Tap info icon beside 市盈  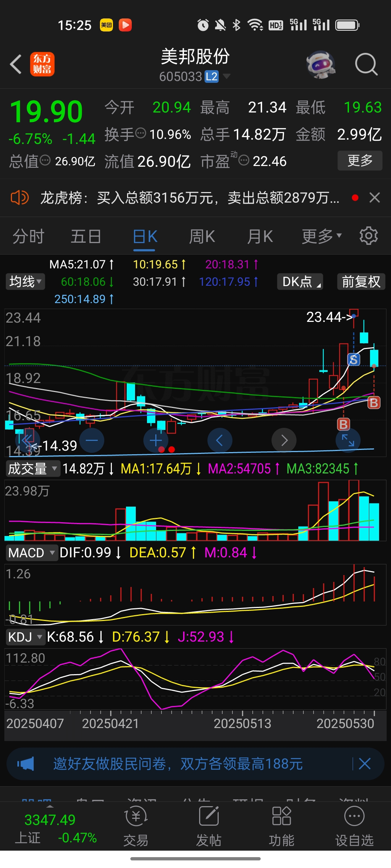click(244, 160)
